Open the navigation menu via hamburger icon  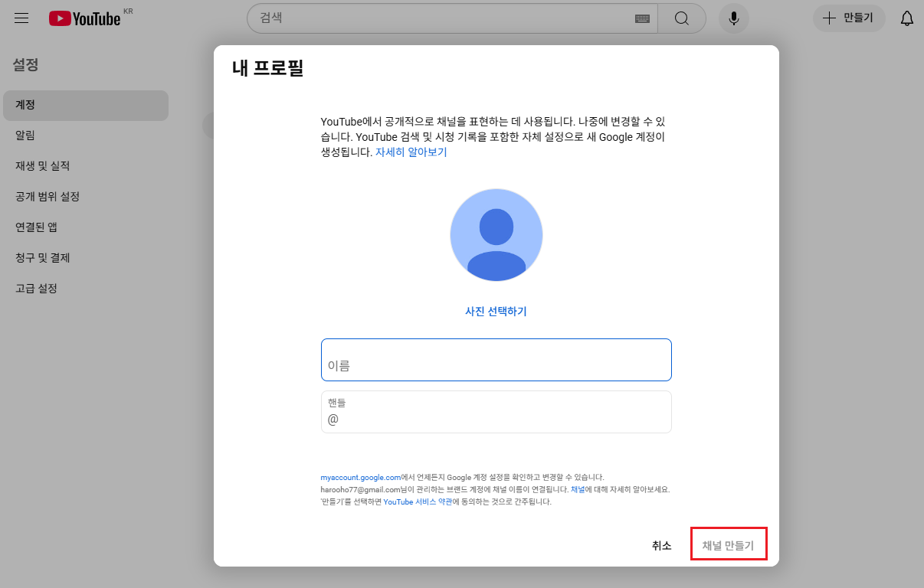[21, 18]
